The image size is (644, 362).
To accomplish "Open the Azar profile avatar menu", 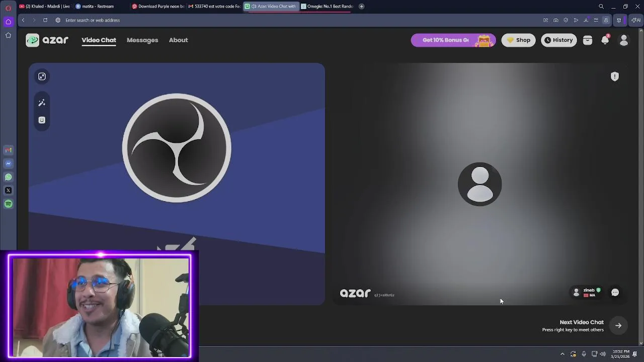I will pyautogui.click(x=624, y=40).
